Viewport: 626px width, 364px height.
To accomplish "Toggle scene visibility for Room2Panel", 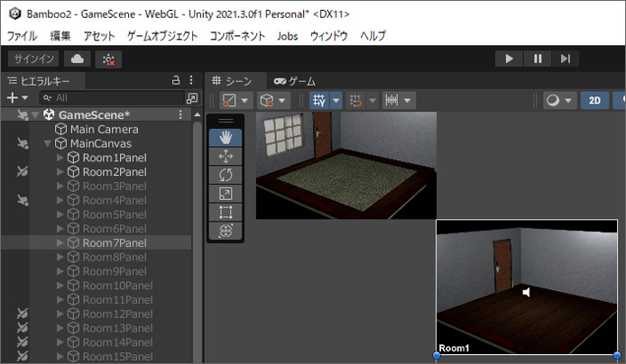I will [23, 171].
